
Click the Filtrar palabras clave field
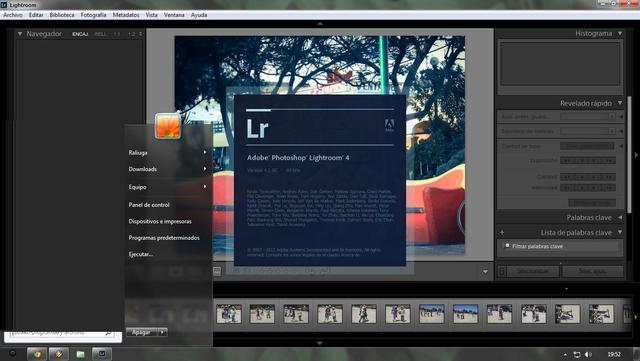coord(562,247)
